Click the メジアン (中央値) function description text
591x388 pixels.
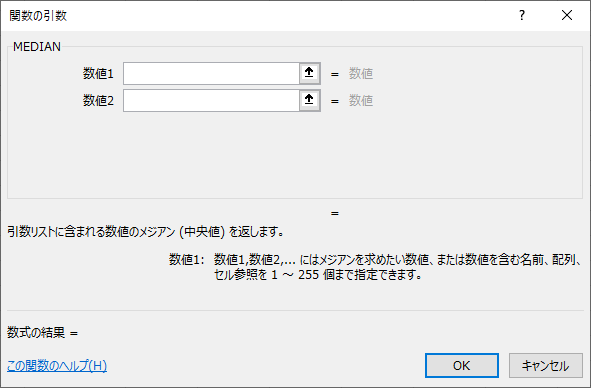coord(145,231)
